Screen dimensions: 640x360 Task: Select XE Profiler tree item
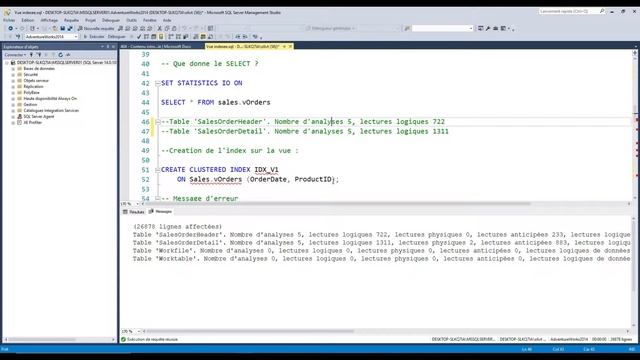pyautogui.click(x=33, y=122)
